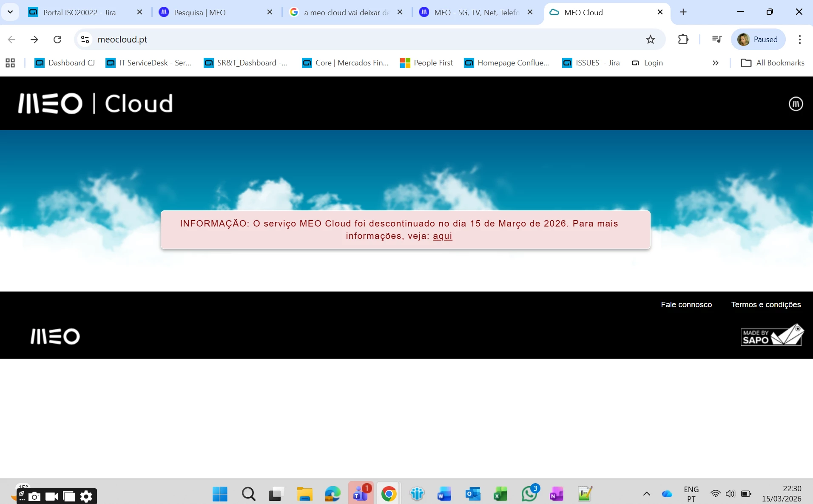813x504 pixels.
Task: Switch to the Google search tab
Action: 346,12
